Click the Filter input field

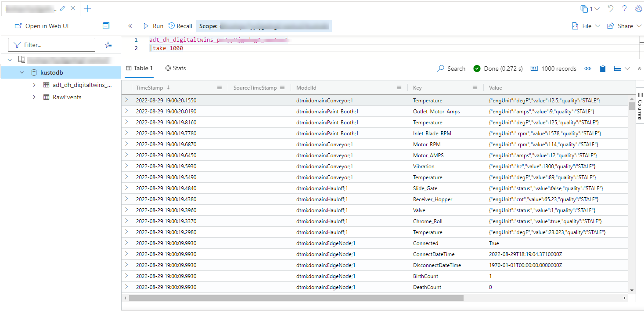pyautogui.click(x=56, y=45)
